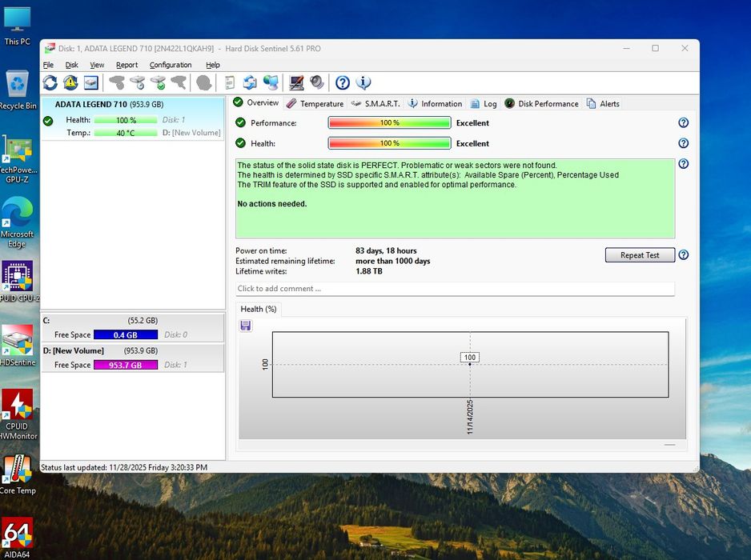Click the gray head silhouette toolbar icon
751x560 pixels.
tap(204, 83)
